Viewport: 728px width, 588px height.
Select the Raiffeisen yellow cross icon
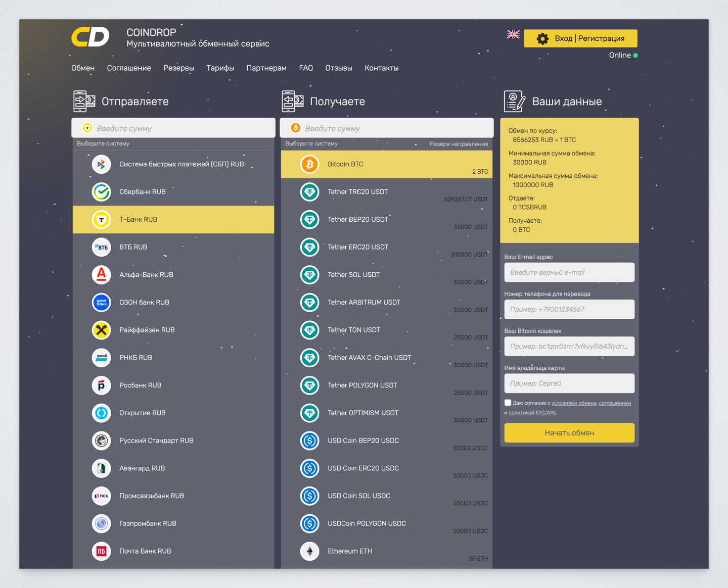101,330
